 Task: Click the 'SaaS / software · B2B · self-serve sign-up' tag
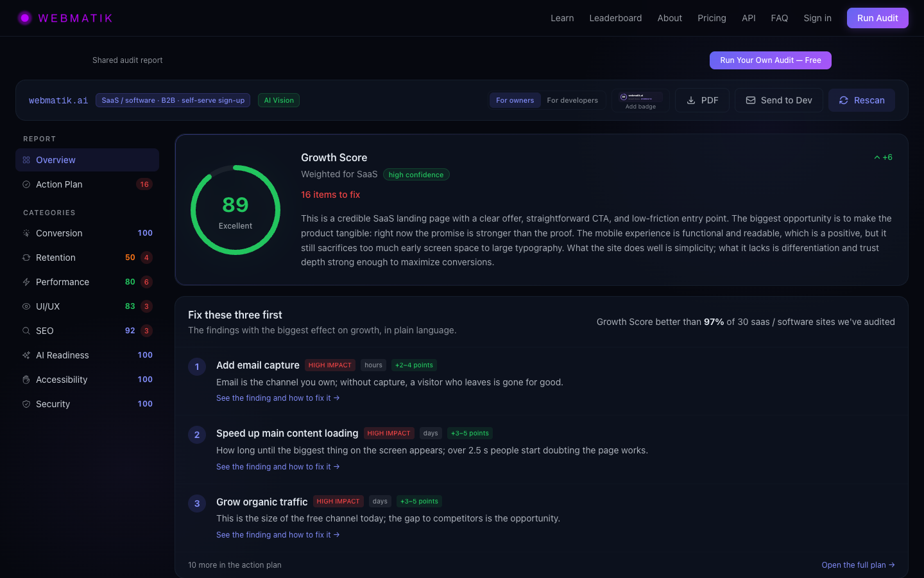(173, 100)
